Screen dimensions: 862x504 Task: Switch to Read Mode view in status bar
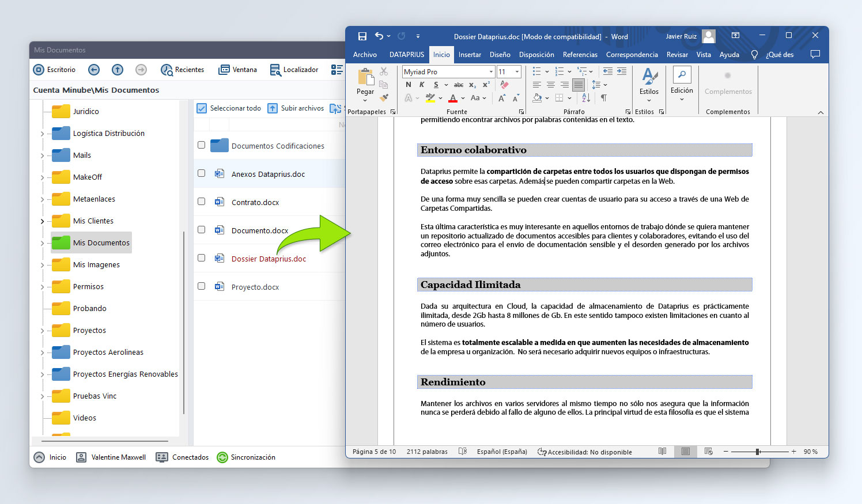[663, 452]
